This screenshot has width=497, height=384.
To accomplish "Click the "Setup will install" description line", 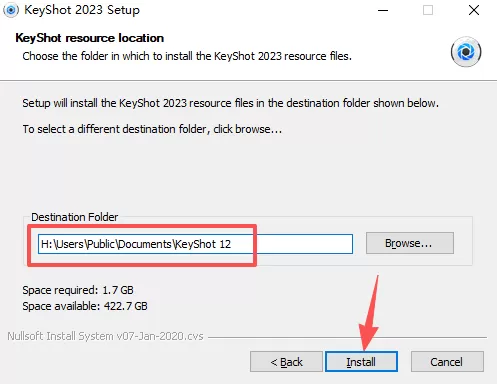I will [x=230, y=103].
